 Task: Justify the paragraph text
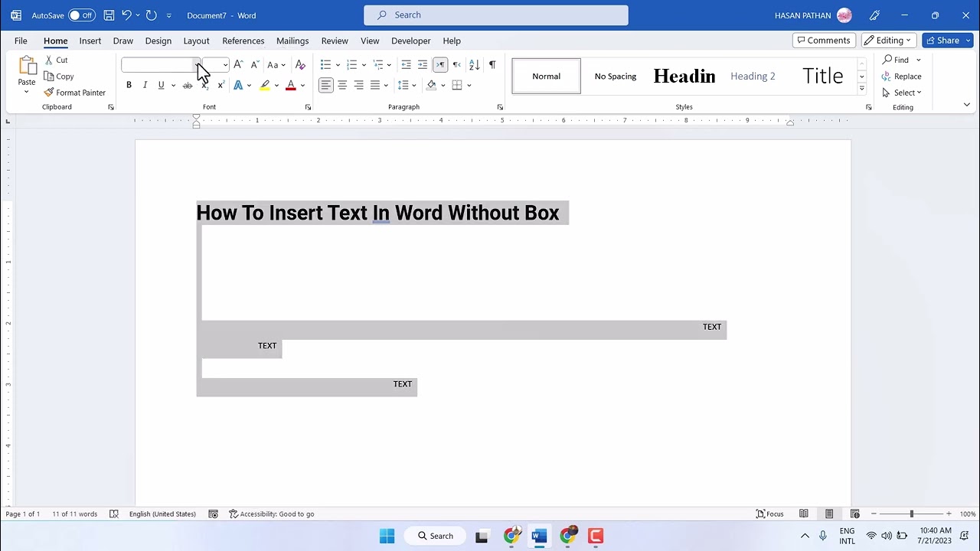[x=375, y=85]
